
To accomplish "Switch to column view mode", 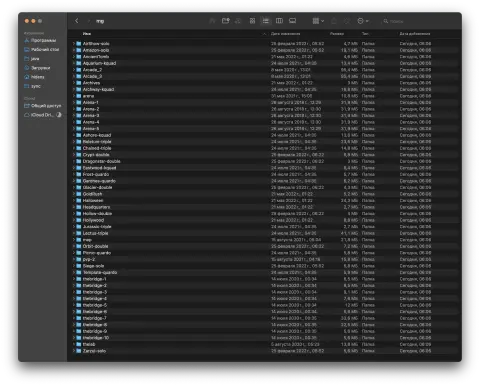I will [279, 21].
